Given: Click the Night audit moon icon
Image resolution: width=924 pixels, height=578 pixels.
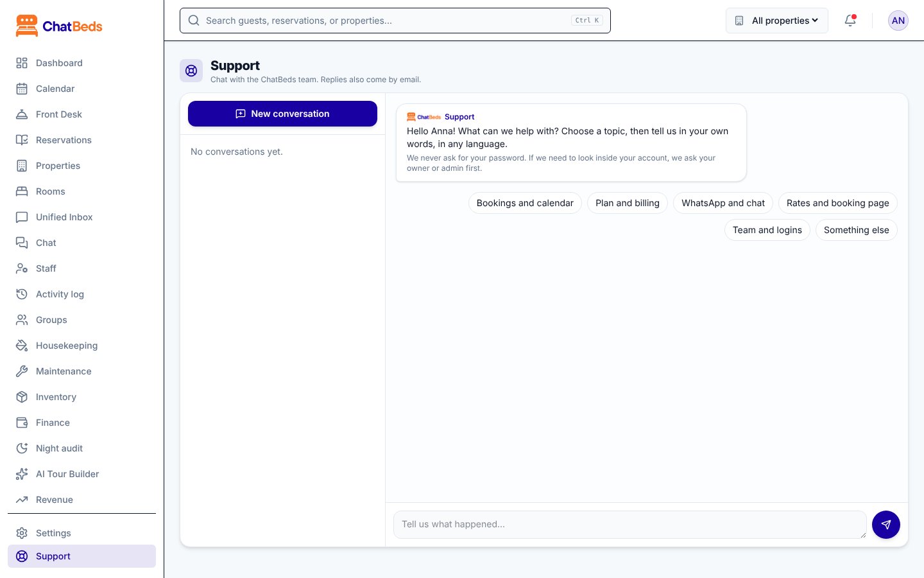Looking at the screenshot, I should 22,448.
